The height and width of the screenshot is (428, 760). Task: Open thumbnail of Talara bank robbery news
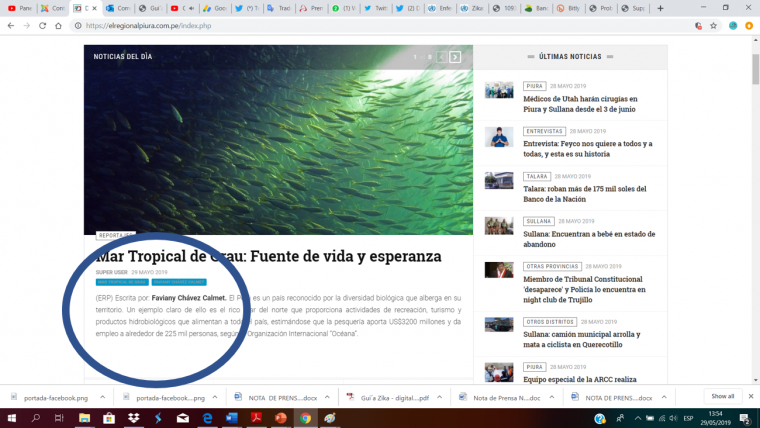[499, 181]
